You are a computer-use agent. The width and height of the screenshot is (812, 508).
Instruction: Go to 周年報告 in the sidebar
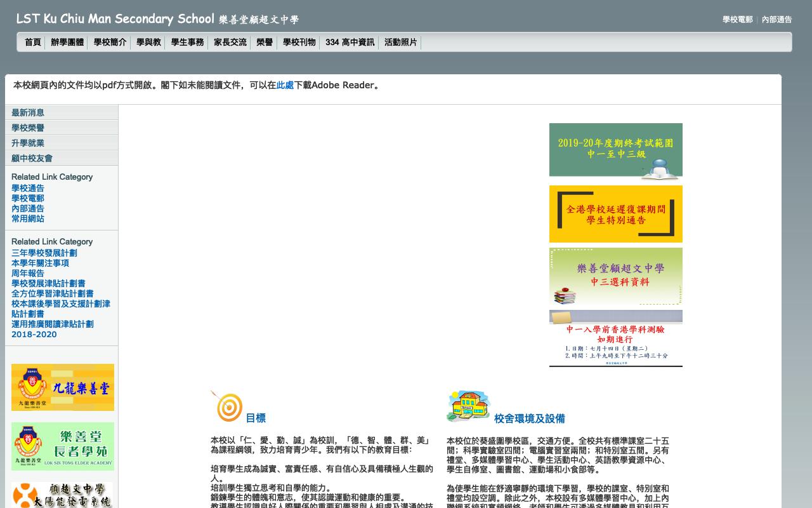tap(28, 273)
